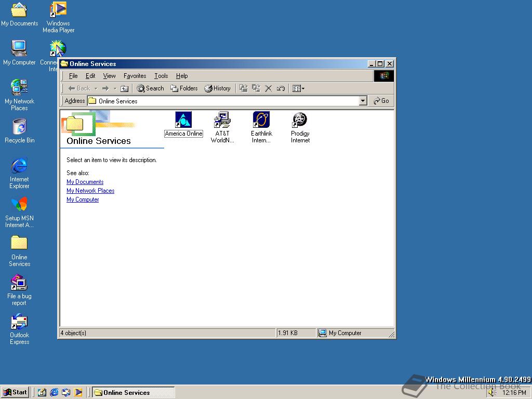The width and height of the screenshot is (532, 399).
Task: Click the 12:16 PM tray clock
Action: tap(514, 393)
